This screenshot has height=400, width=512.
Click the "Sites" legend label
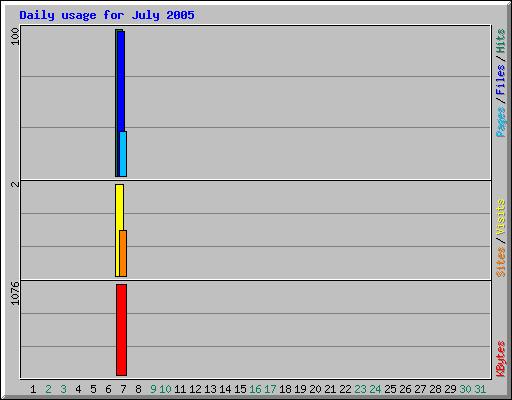click(x=500, y=262)
